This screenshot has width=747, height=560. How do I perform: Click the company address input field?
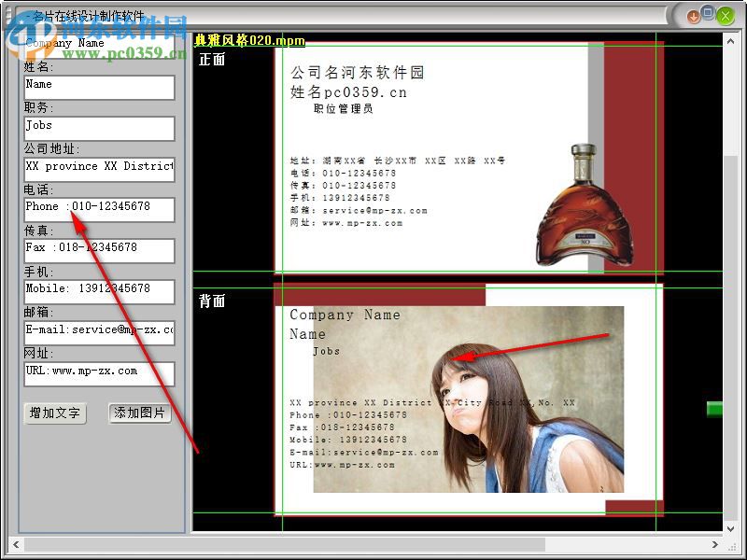pyautogui.click(x=99, y=168)
